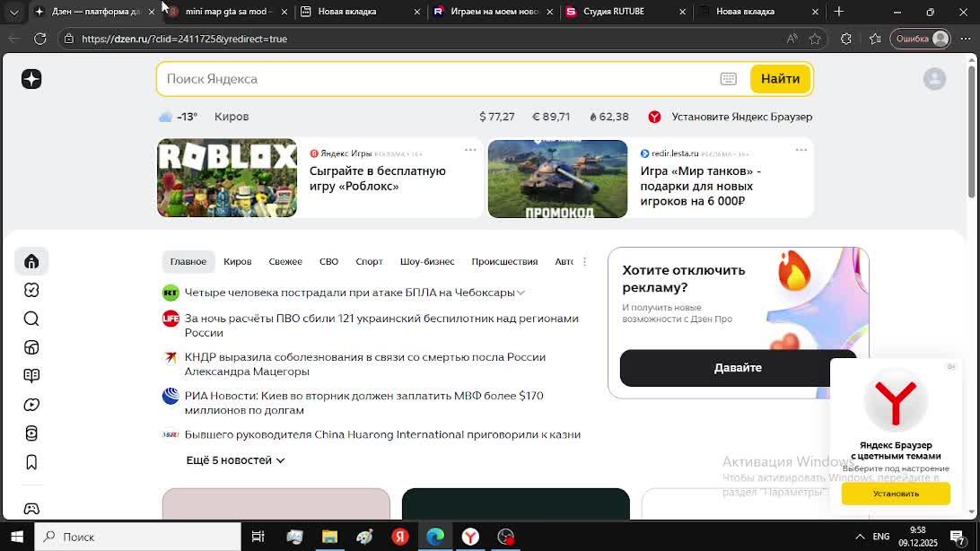Show hidden system tray icons
Image resolution: width=980 pixels, height=551 pixels.
click(x=860, y=537)
